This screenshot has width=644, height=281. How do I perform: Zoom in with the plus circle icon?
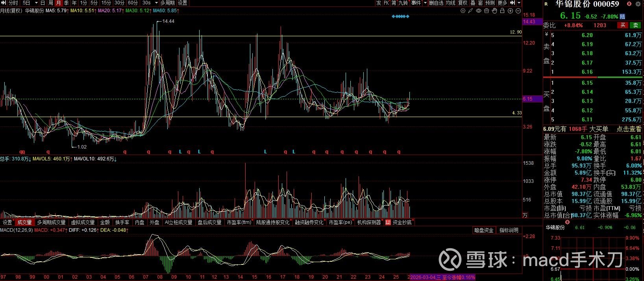tap(511, 11)
